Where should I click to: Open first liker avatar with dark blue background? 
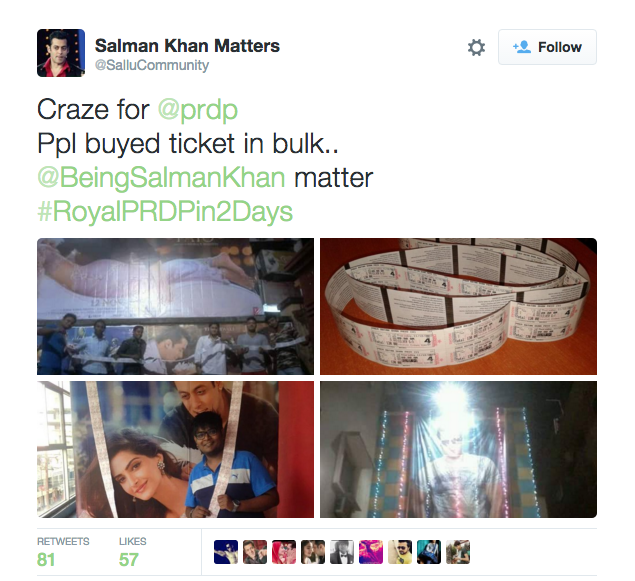(x=226, y=552)
